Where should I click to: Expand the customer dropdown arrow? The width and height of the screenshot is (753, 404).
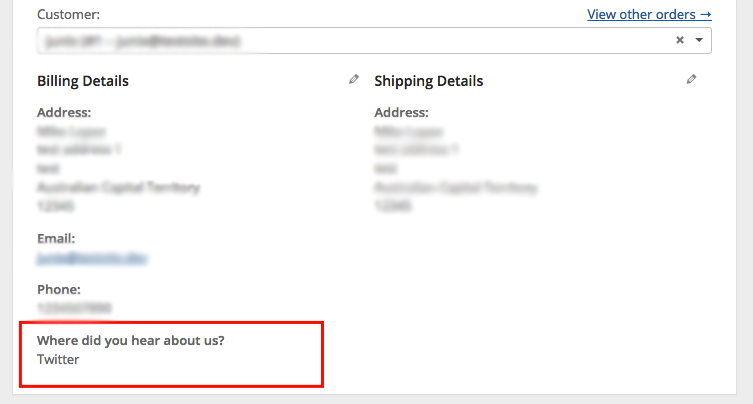tap(699, 40)
